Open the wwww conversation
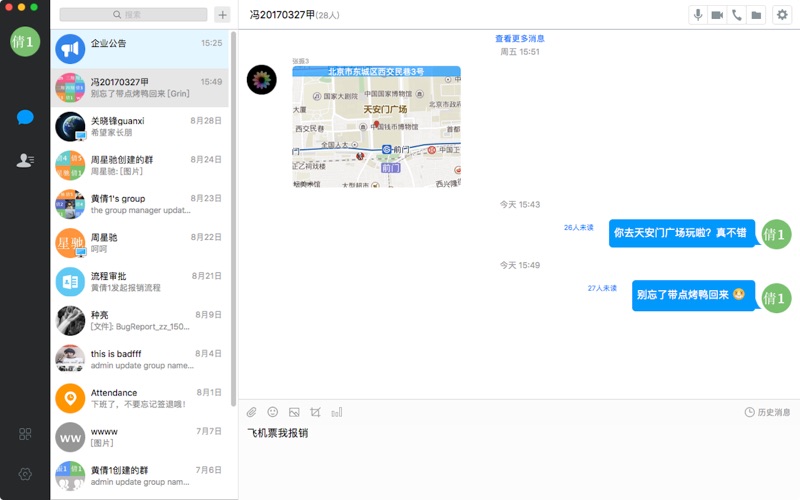800x500 pixels. point(139,437)
